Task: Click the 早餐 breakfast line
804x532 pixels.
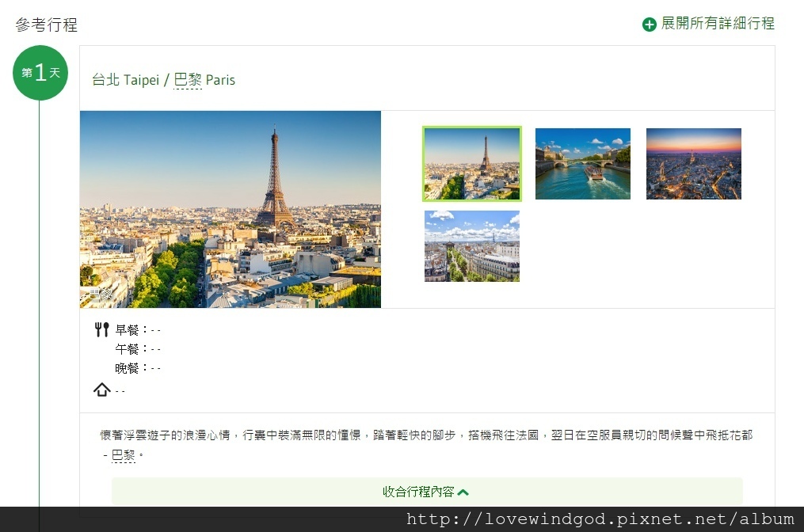Action: [138, 329]
